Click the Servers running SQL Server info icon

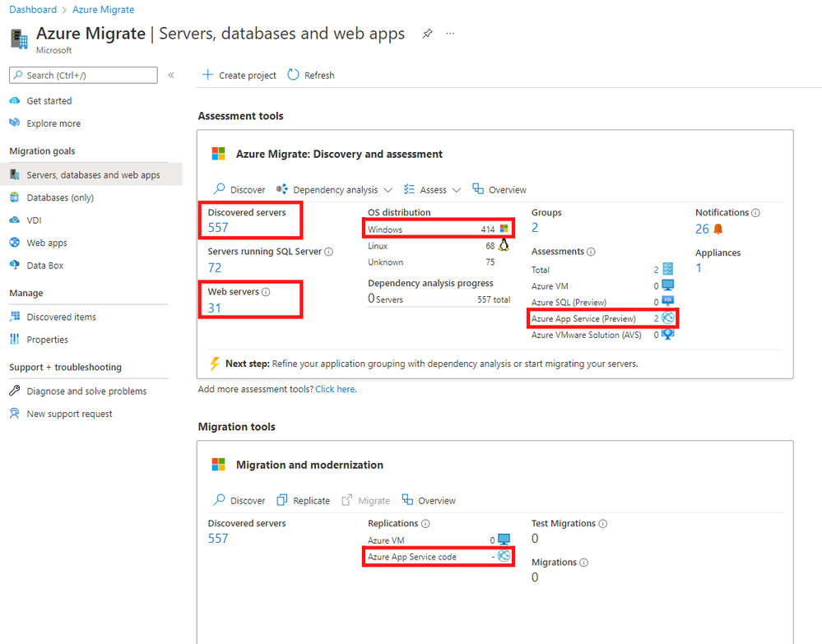pyautogui.click(x=328, y=252)
